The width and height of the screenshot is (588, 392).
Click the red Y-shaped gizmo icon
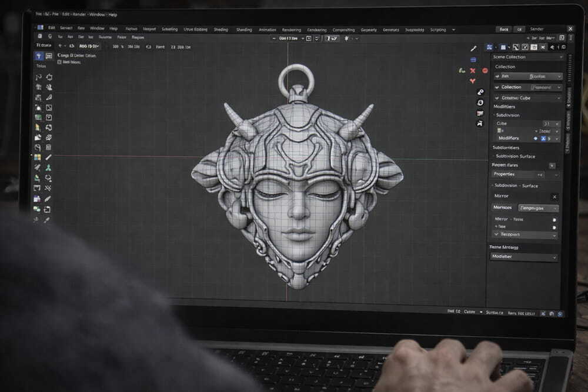pyautogui.click(x=473, y=81)
